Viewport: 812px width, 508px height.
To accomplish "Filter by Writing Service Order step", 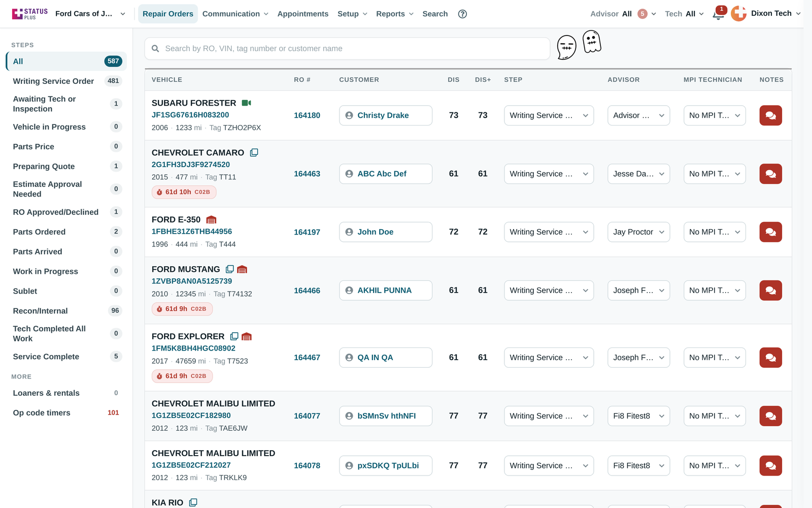I will click(x=66, y=81).
